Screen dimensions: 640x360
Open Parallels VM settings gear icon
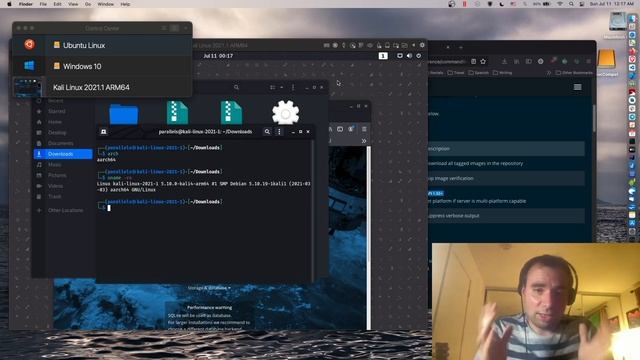(x=422, y=45)
